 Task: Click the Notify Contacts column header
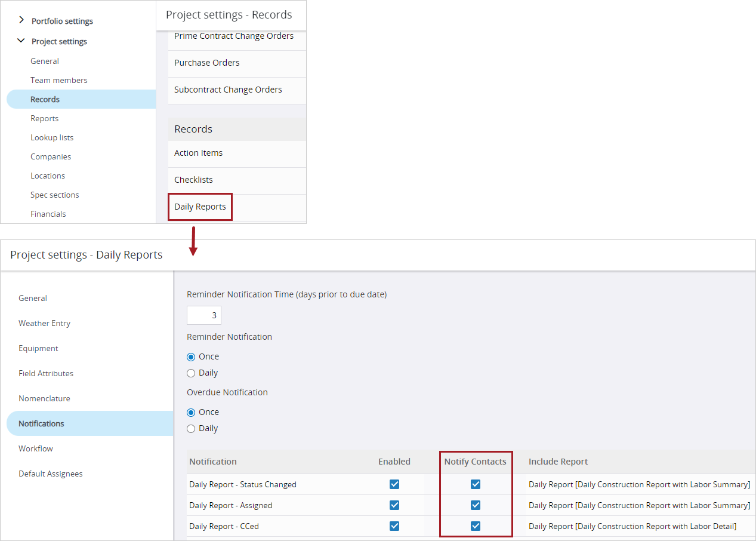pyautogui.click(x=475, y=462)
